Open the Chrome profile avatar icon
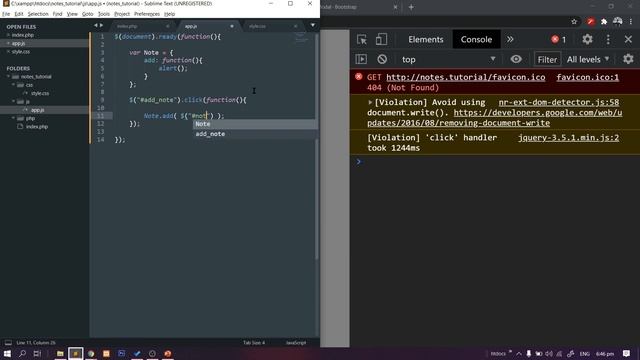The image size is (640, 360). pyautogui.click(x=618, y=21)
